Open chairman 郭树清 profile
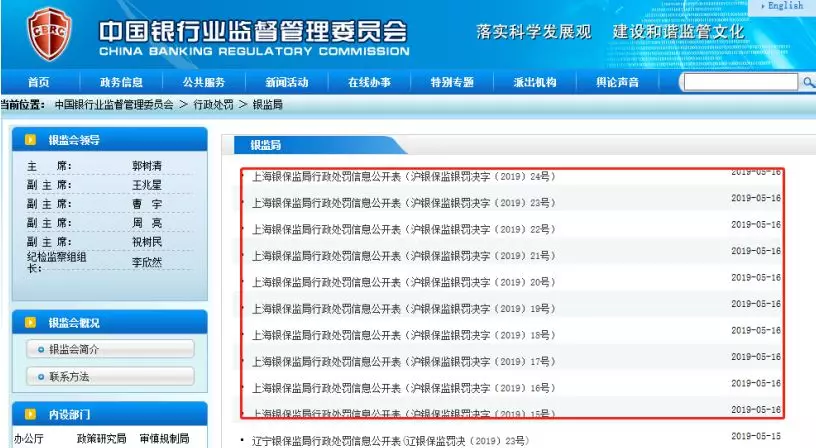 click(147, 166)
